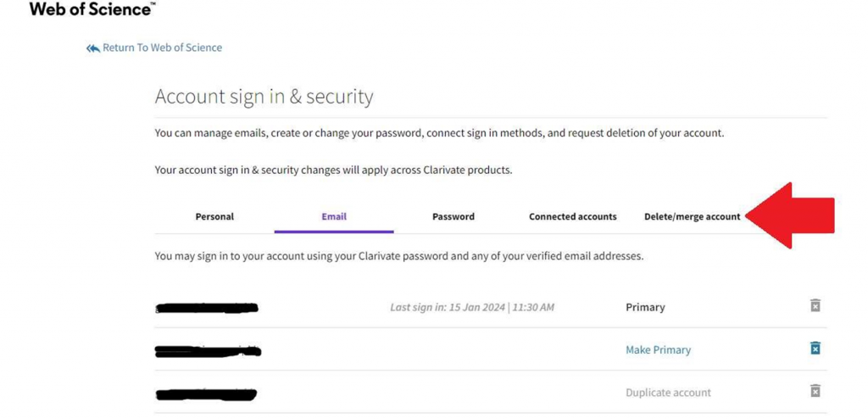Select the second redacted email address
The height and width of the screenshot is (419, 868).
point(208,350)
